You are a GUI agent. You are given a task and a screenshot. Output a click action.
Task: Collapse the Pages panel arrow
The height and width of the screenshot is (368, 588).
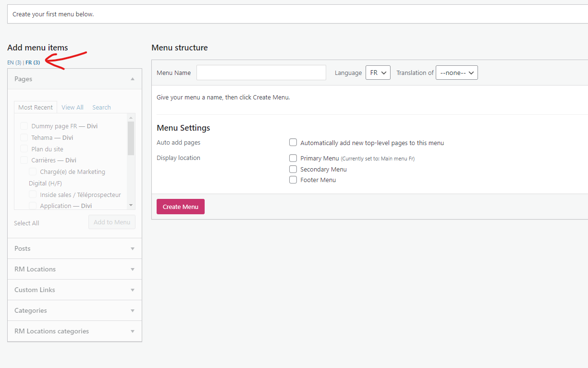point(133,79)
